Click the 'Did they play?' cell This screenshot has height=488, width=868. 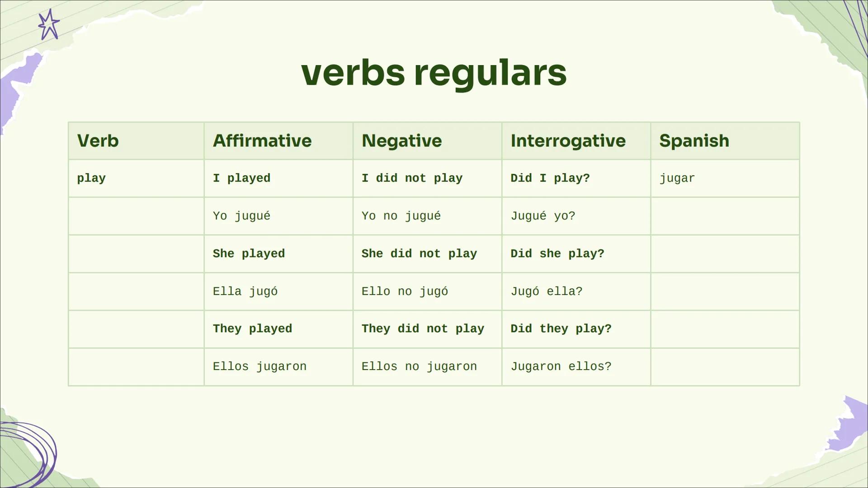(561, 328)
